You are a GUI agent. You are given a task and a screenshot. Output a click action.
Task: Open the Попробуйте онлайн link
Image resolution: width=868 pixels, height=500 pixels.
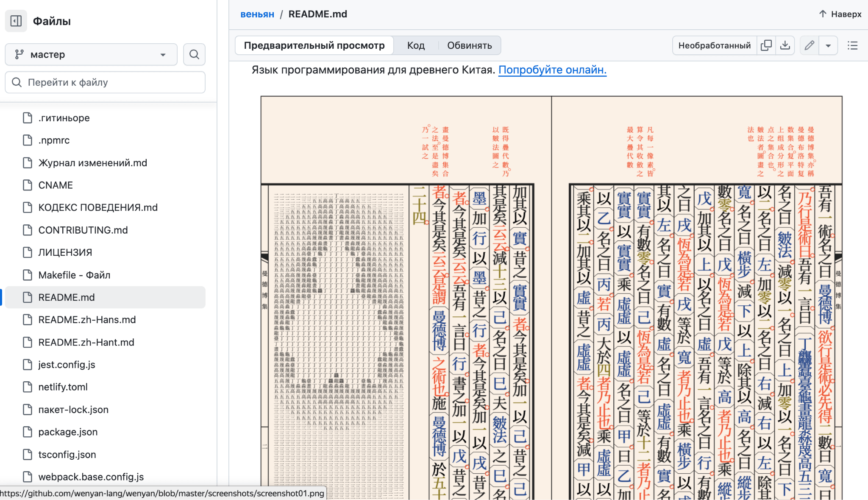(x=552, y=70)
